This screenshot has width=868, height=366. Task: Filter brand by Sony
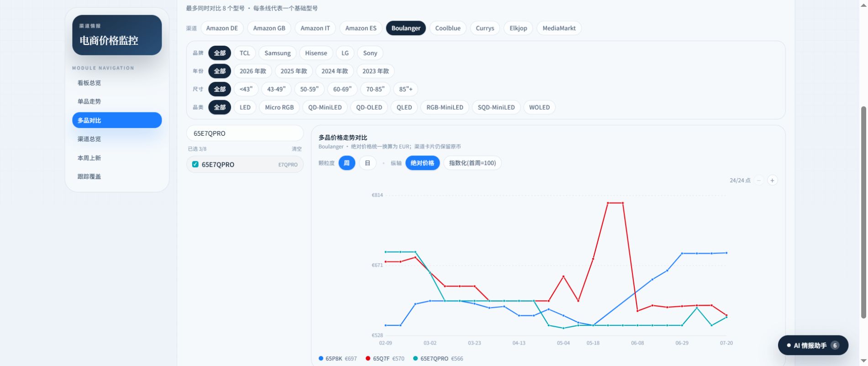[370, 53]
